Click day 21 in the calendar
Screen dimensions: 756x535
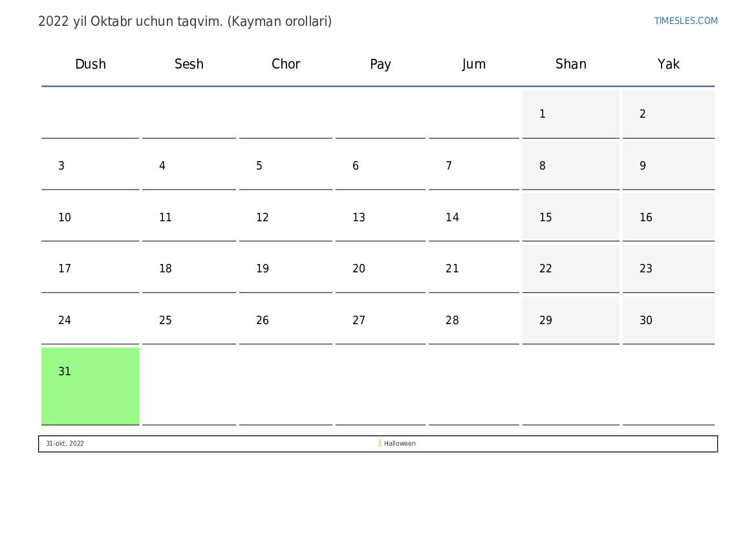[474, 268]
